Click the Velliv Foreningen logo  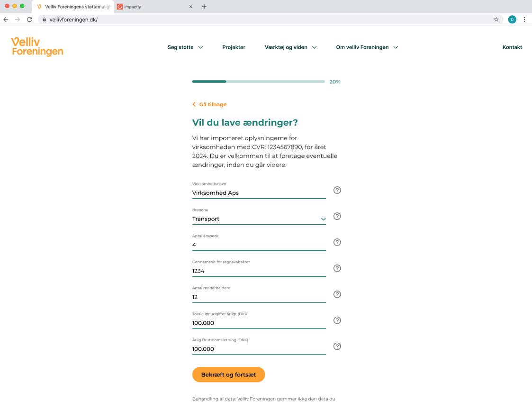coord(37,46)
